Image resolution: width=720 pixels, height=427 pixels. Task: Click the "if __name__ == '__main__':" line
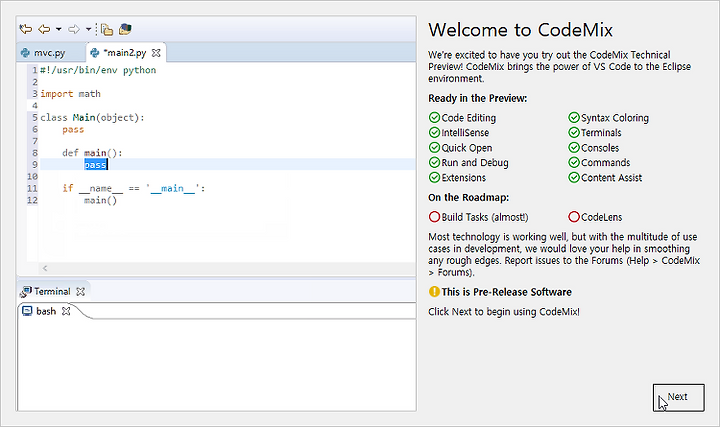tap(134, 188)
